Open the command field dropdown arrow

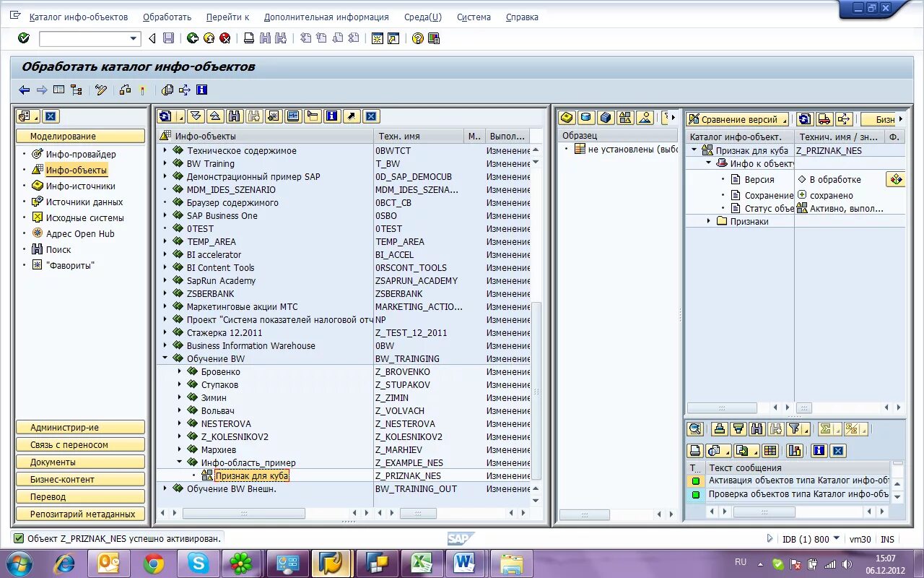coord(133,39)
